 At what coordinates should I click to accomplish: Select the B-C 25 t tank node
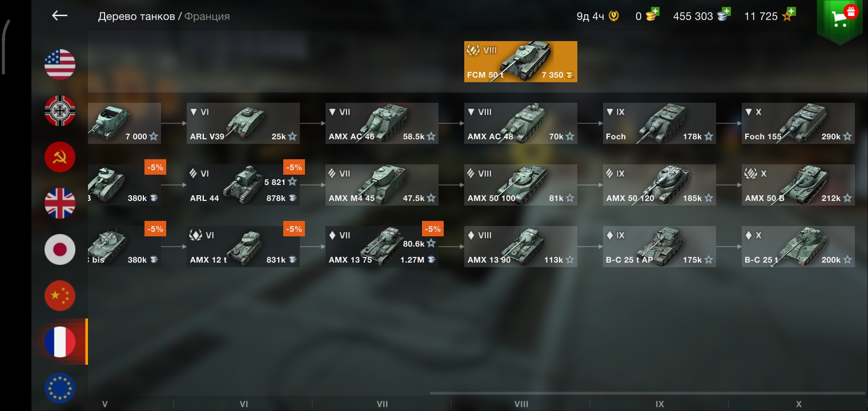click(798, 247)
